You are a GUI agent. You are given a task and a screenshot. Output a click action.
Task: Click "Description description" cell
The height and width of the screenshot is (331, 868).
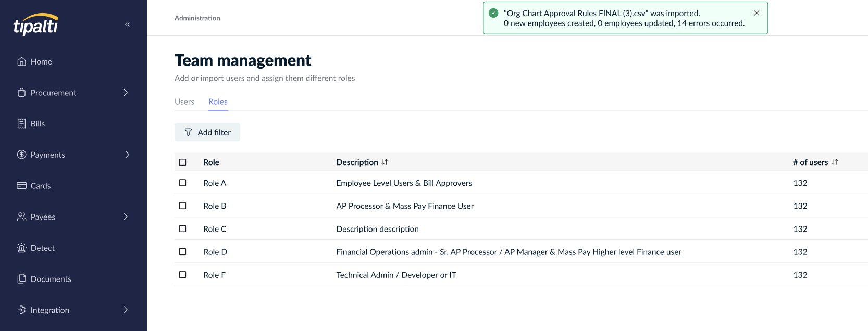[x=378, y=228]
